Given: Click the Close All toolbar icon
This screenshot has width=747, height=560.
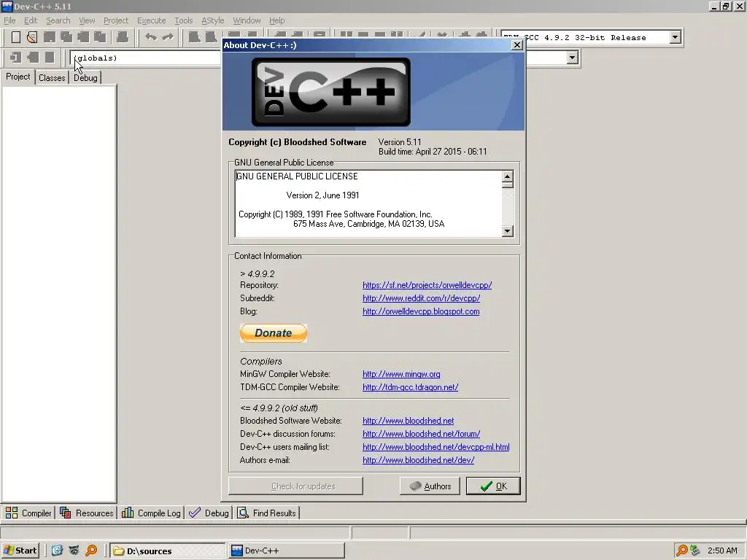Looking at the screenshot, I should point(100,37).
